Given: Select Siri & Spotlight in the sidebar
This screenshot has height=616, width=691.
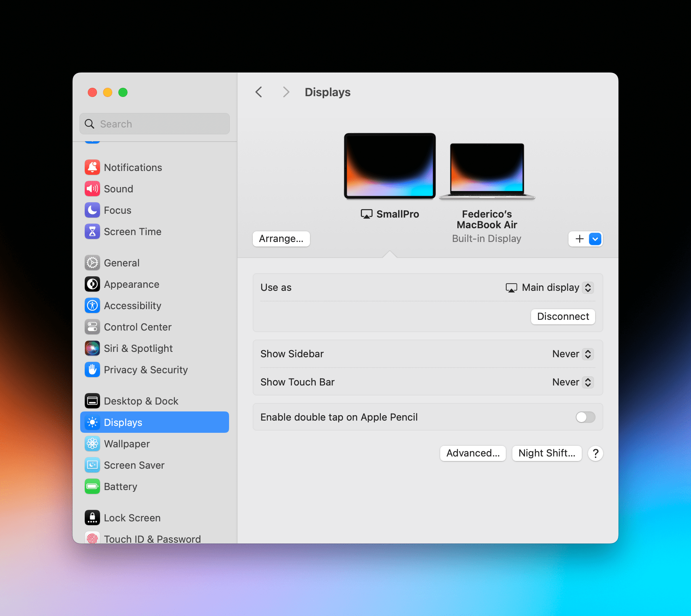Looking at the screenshot, I should [155, 348].
